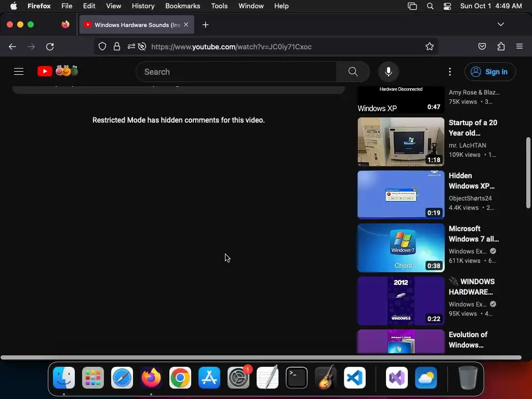Open Firefox application menu
This screenshot has width=532, height=399.
pos(520,46)
